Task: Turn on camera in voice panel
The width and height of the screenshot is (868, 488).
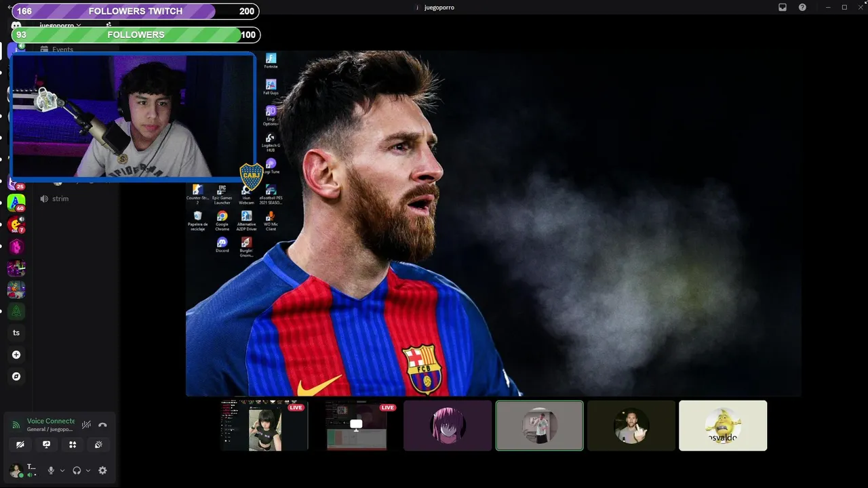Action: coord(20,445)
